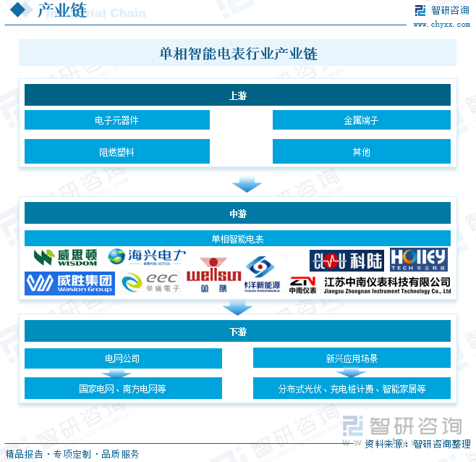Click the ZN 中南仪表 logo
The height and width of the screenshot is (462, 476).
302,285
